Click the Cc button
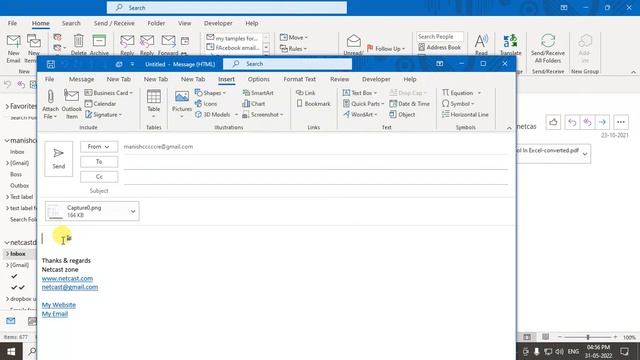Screen dimensions: 640x360 [99, 177]
